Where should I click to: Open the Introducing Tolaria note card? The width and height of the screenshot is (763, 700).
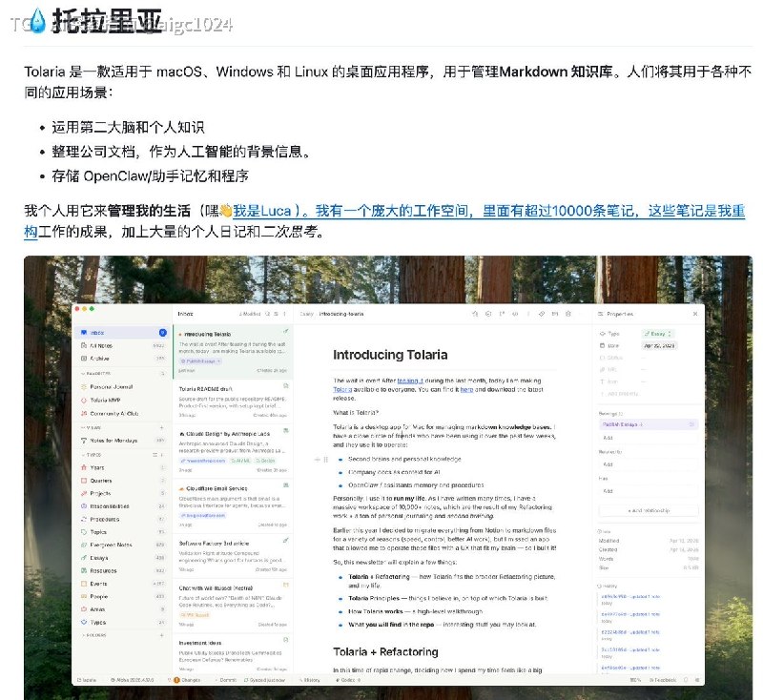click(233, 352)
